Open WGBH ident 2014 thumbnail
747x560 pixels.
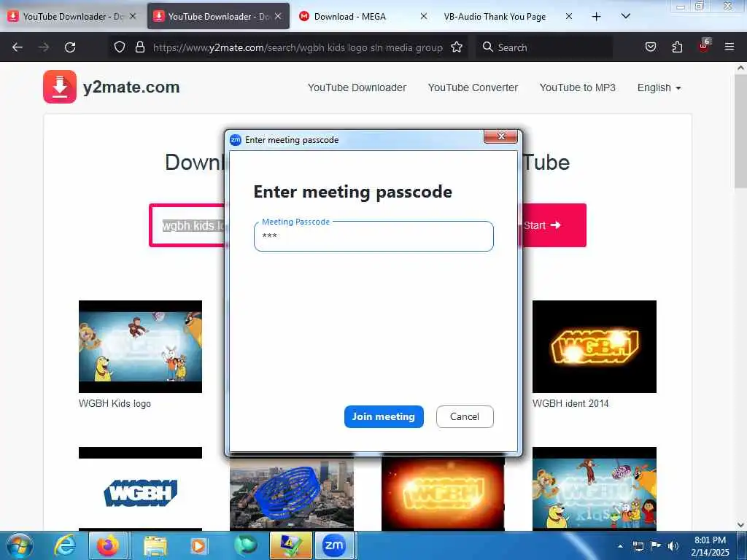594,346
